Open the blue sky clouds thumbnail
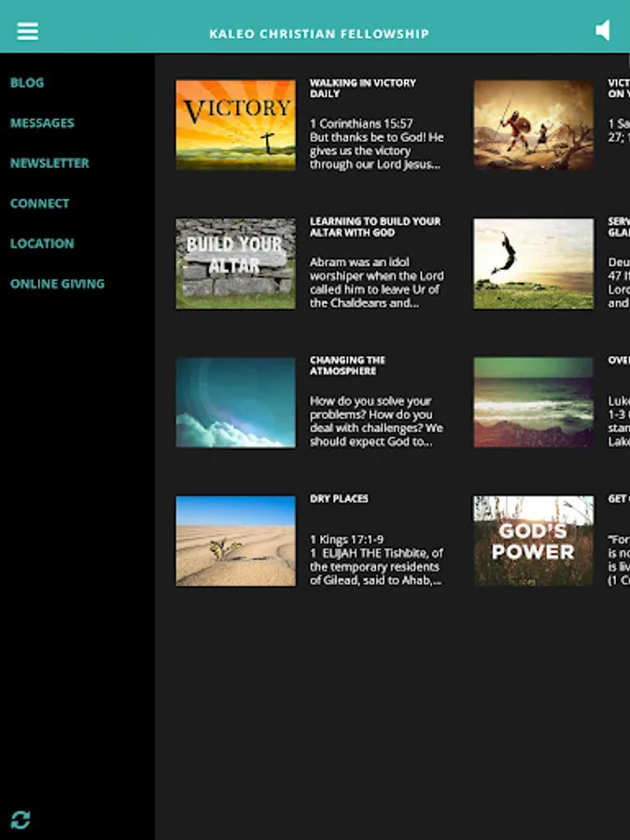This screenshot has width=630, height=840. coord(236,402)
